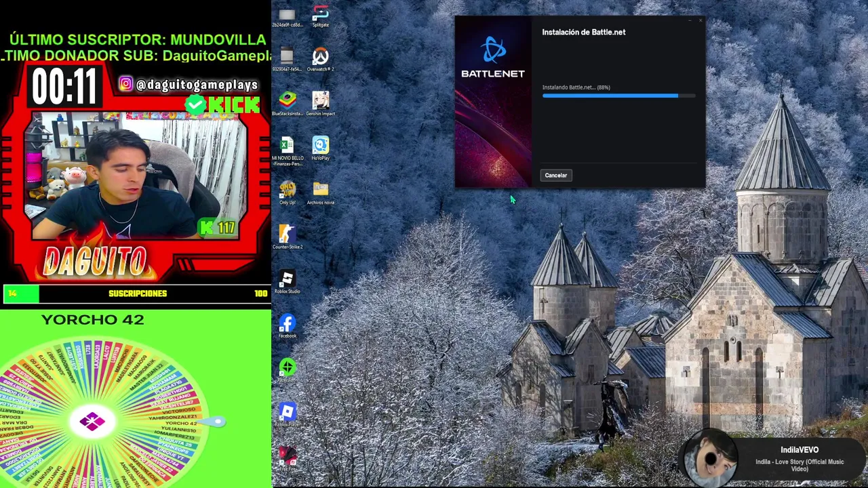868x488 pixels.
Task: Click the @daguitogameplays handle text
Action: (x=197, y=85)
